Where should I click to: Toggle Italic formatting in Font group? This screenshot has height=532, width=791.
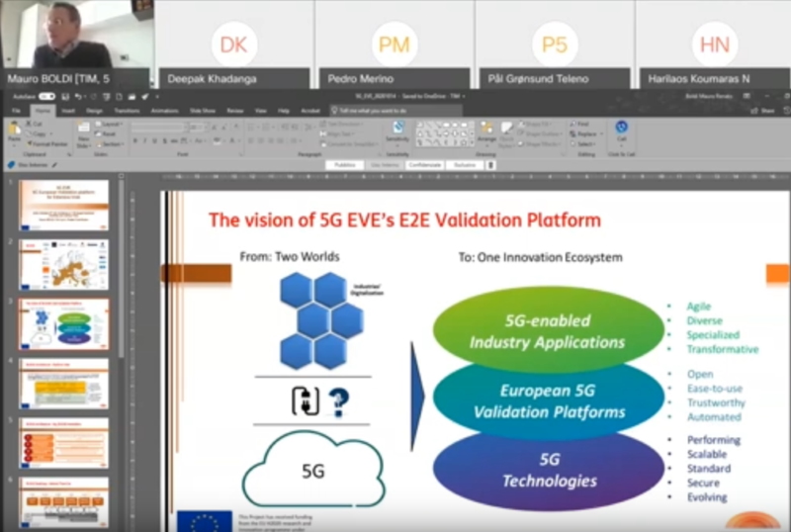[x=145, y=141]
